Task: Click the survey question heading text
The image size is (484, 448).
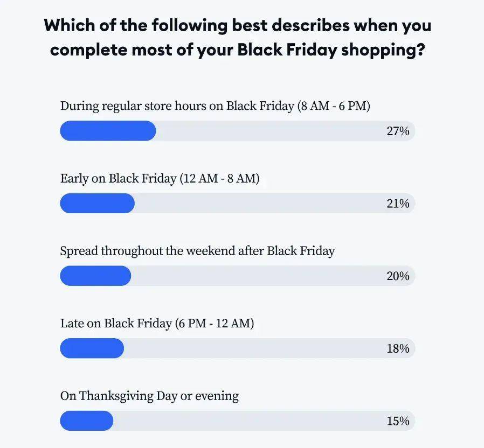Action: pos(238,38)
